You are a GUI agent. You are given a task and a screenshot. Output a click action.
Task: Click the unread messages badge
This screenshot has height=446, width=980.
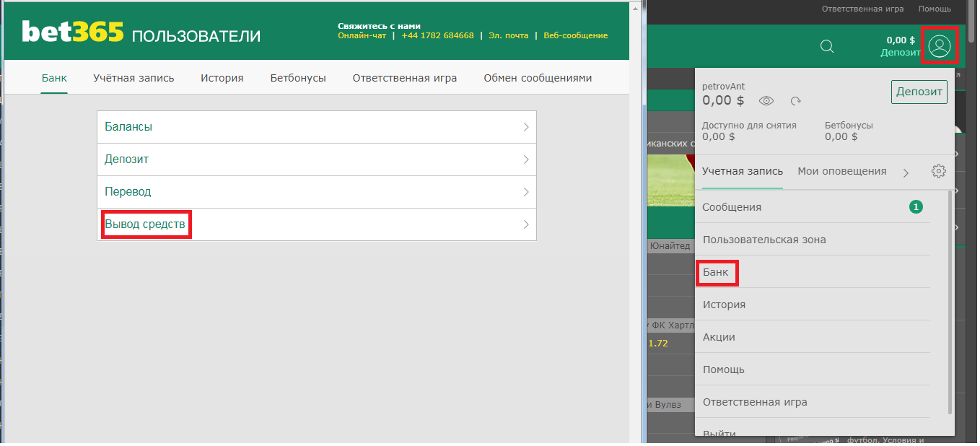coord(916,207)
